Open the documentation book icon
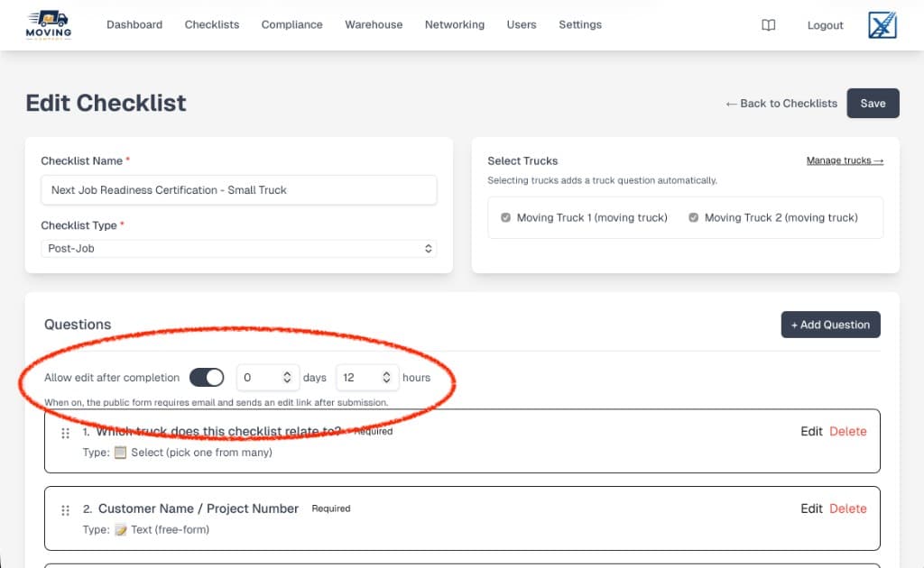The height and width of the screenshot is (568, 924). coord(769,24)
